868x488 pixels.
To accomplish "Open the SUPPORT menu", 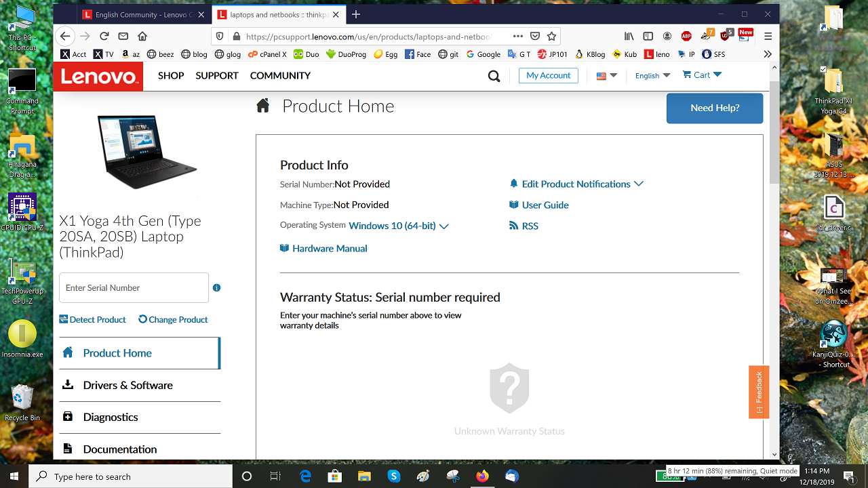I will coord(217,75).
